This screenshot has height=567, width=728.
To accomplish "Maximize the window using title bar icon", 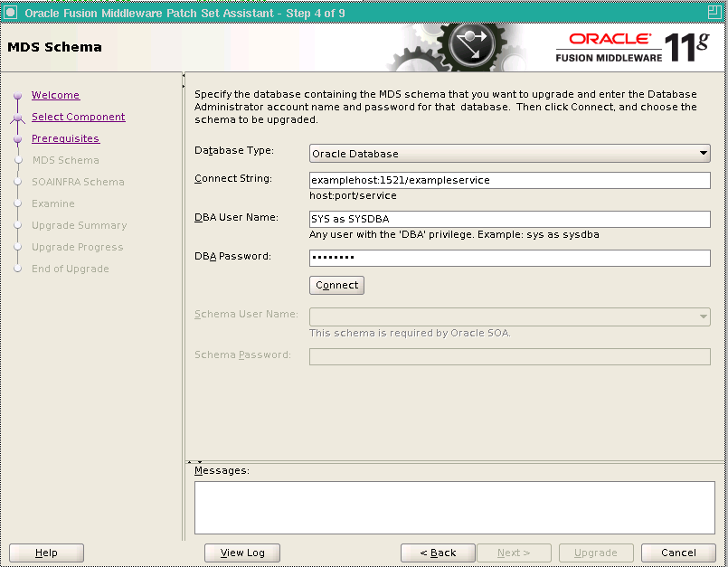I will point(714,12).
